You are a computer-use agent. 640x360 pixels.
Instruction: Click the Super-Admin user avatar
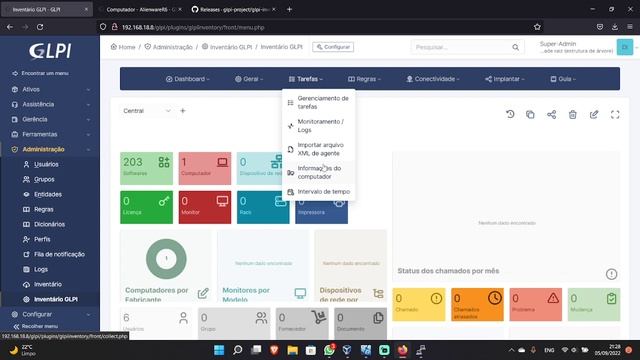tap(624, 47)
